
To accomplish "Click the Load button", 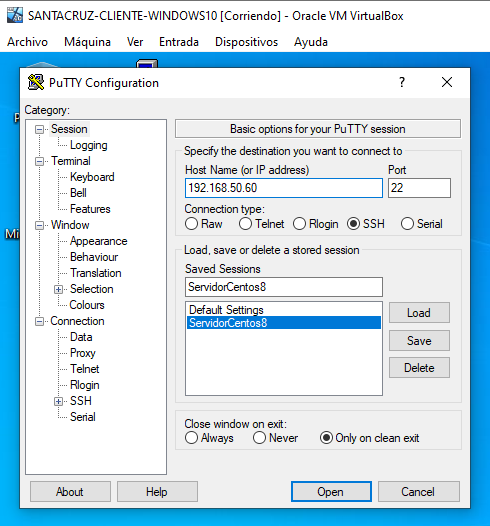I will (x=419, y=313).
